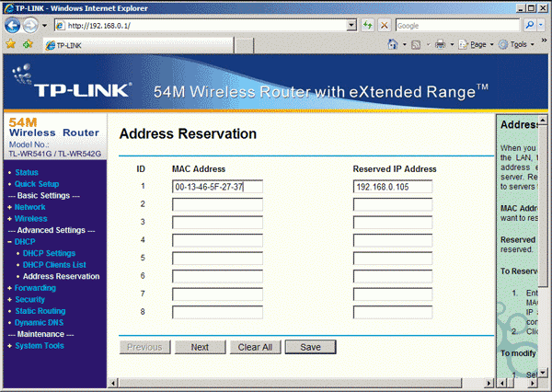The height and width of the screenshot is (392, 552).
Task: Stop loading with the red X icon
Action: [x=385, y=26]
